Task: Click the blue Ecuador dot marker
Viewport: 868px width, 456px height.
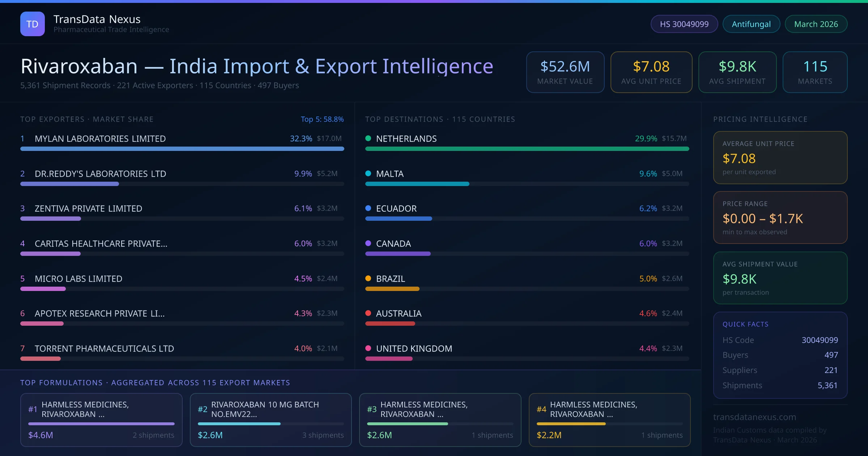Action: [x=368, y=208]
